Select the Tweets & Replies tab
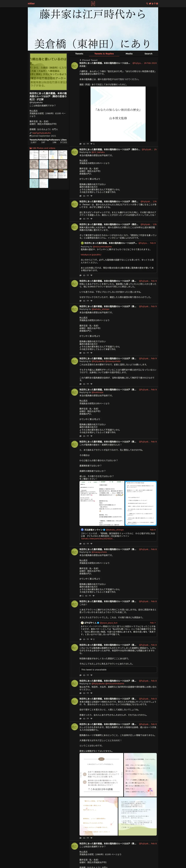Screen dimensions: 186x868 (104, 54)
